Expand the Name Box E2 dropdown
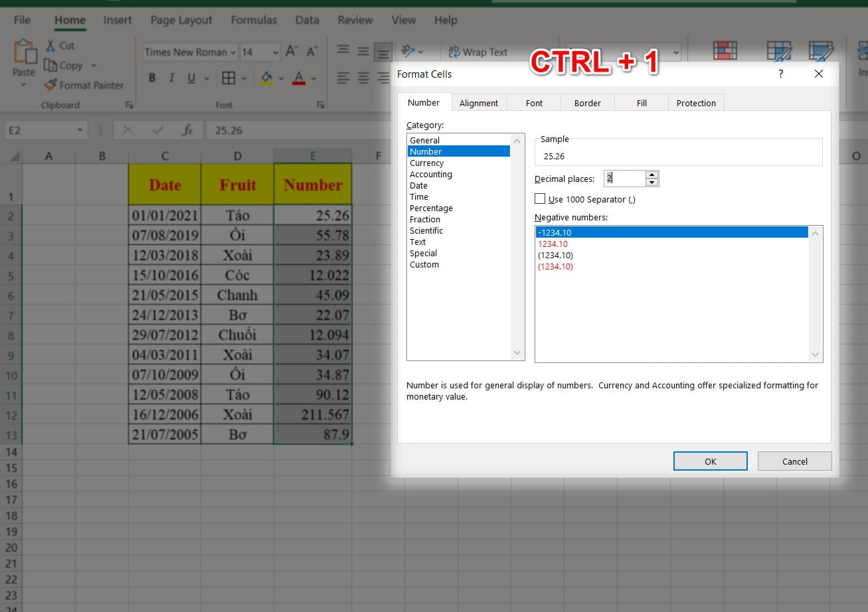The height and width of the screenshot is (612, 868). click(80, 130)
